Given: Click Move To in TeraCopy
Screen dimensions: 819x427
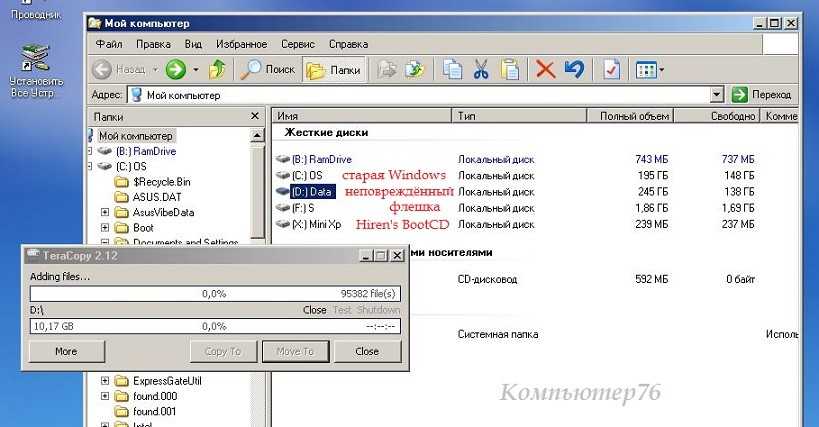Looking at the screenshot, I should pyautogui.click(x=295, y=351).
